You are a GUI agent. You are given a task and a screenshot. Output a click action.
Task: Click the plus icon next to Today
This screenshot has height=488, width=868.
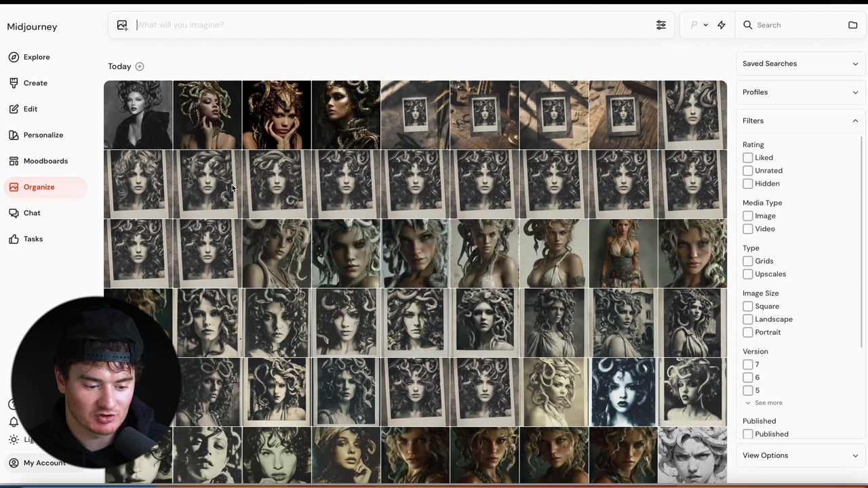140,66
